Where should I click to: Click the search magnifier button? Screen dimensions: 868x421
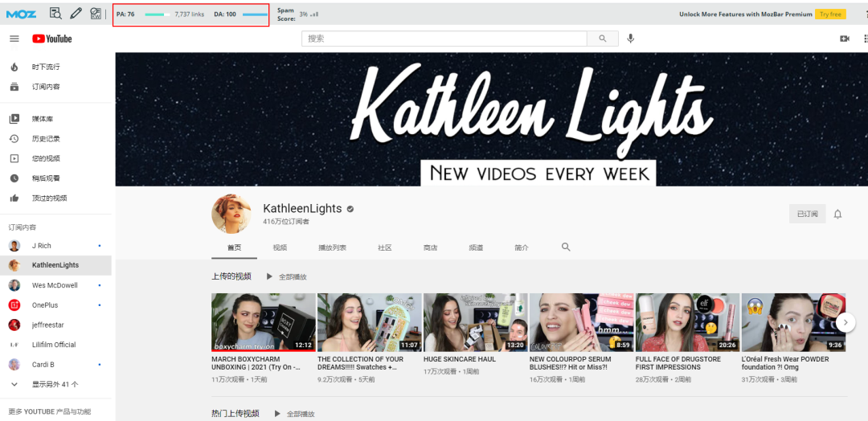pos(603,39)
